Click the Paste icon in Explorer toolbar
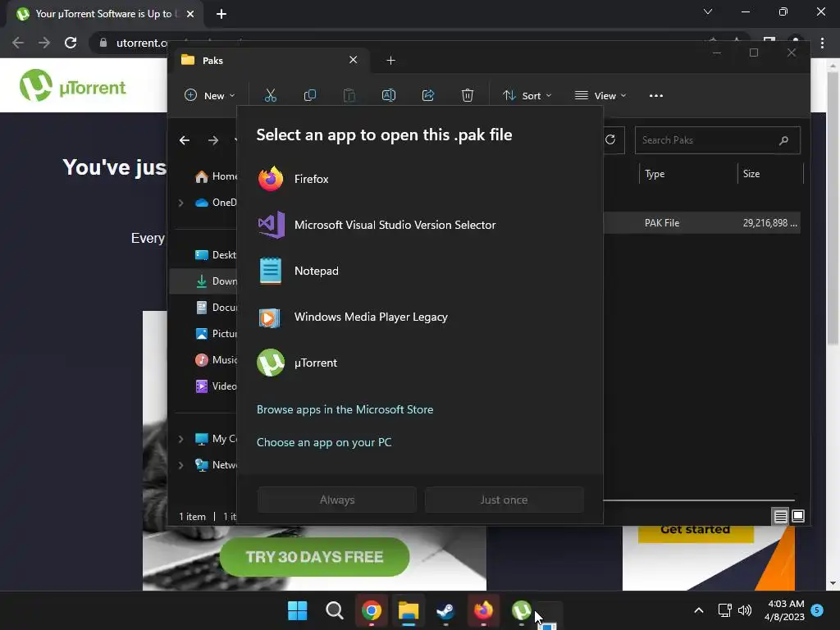 pyautogui.click(x=349, y=95)
